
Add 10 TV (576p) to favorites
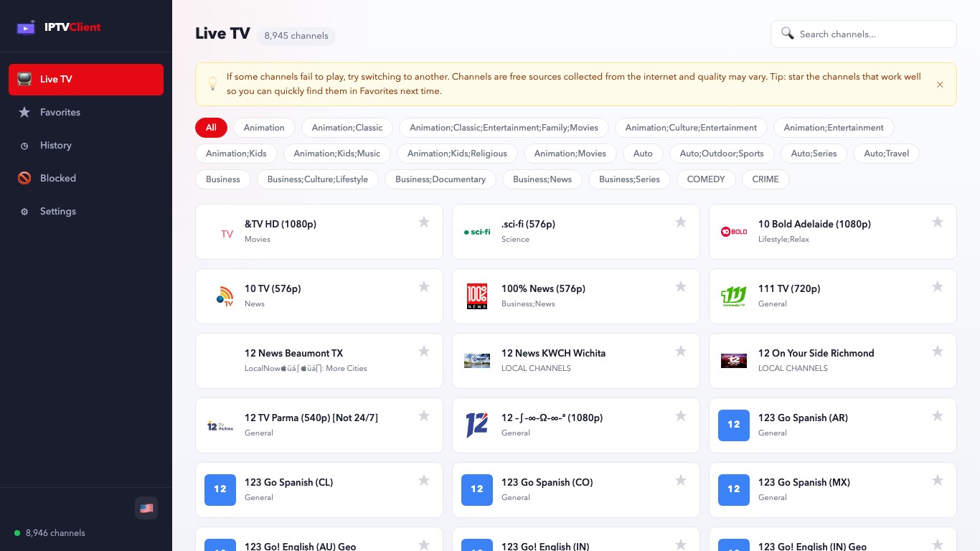[424, 287]
